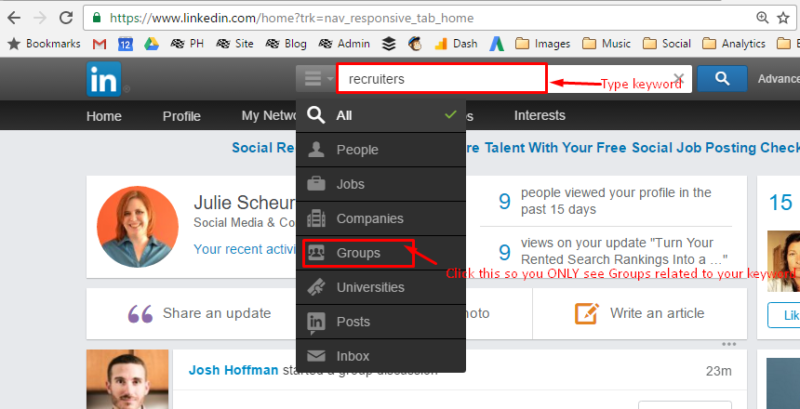Click the orange pencil article icon

click(587, 313)
